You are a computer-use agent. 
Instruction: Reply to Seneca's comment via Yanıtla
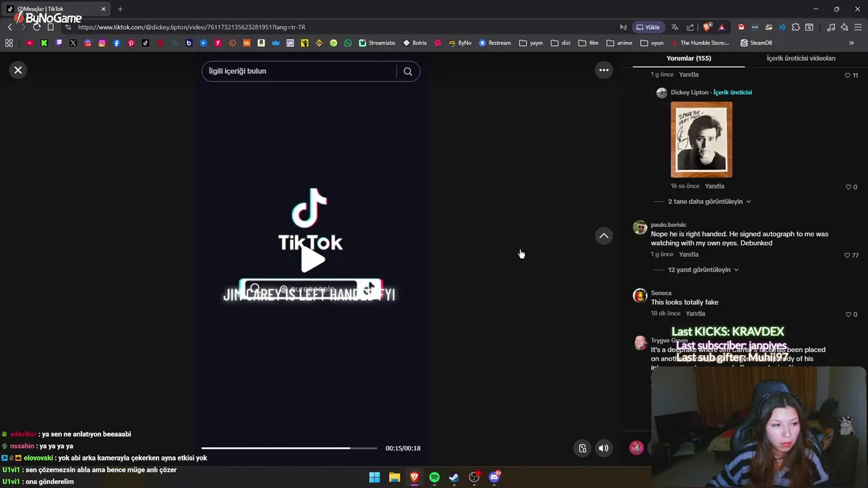tap(695, 314)
